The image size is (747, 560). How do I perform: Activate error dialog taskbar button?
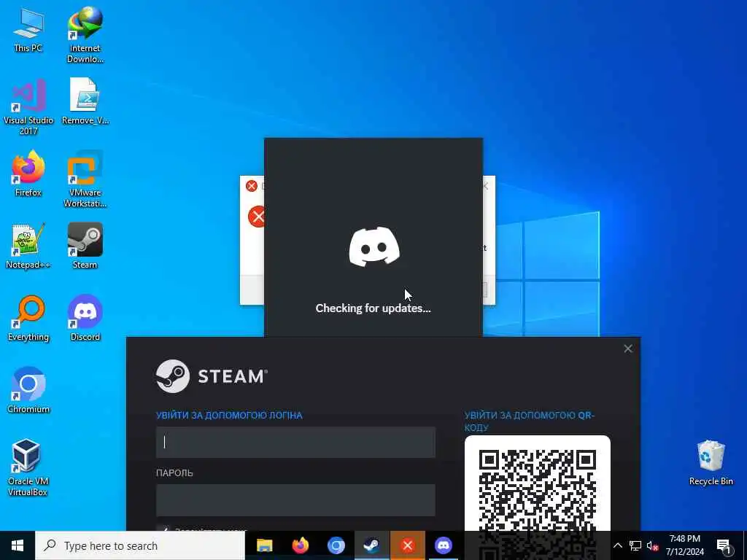407,545
